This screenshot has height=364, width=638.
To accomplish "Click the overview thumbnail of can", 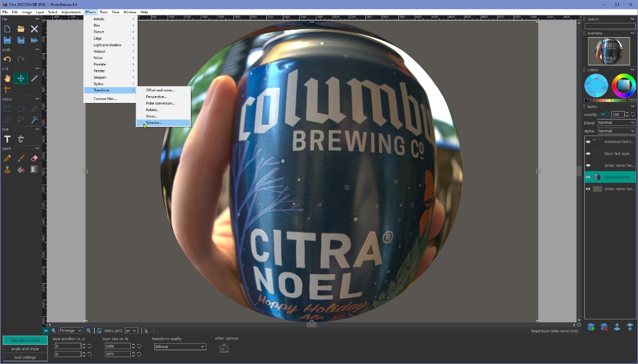I will 609,51.
